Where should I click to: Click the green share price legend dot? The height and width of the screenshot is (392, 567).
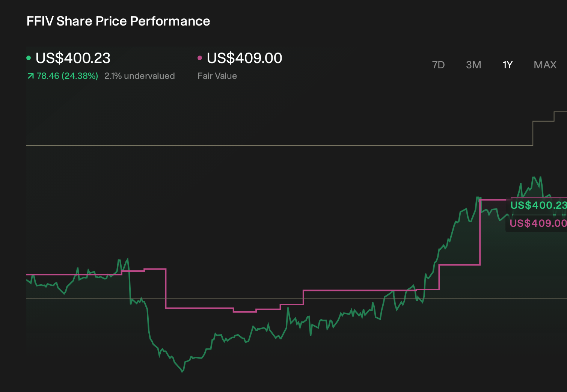pos(29,58)
